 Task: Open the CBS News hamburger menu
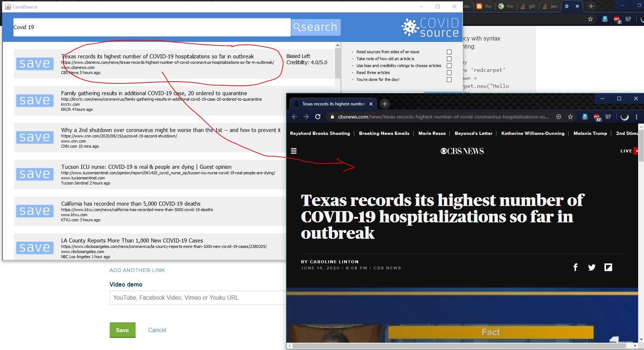click(294, 151)
